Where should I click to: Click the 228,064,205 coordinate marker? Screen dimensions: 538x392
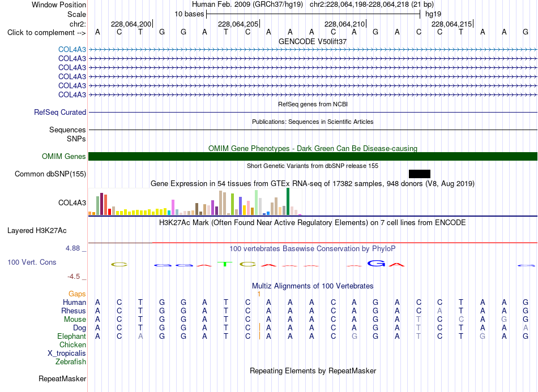[239, 24]
